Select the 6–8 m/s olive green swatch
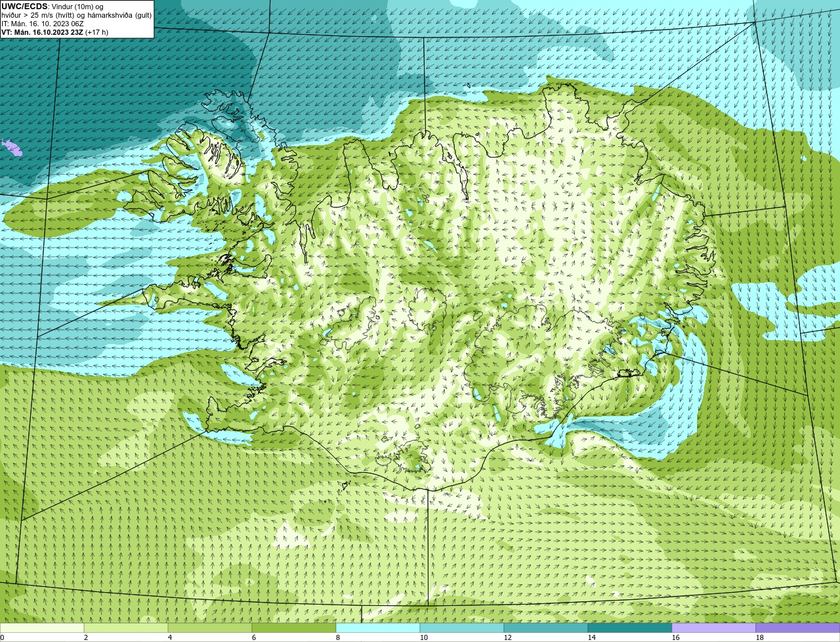Screen dimensions: 840x642 click(x=294, y=628)
